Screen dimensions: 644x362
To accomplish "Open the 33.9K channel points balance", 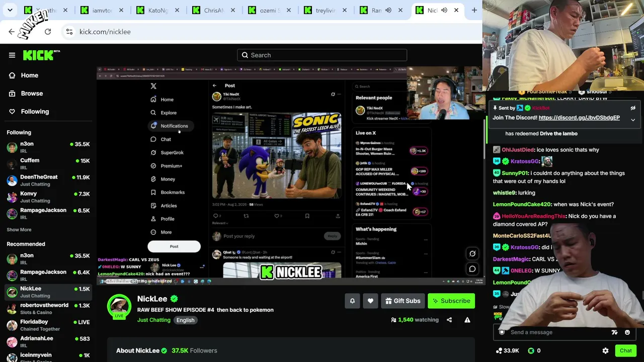I will click(507, 351).
